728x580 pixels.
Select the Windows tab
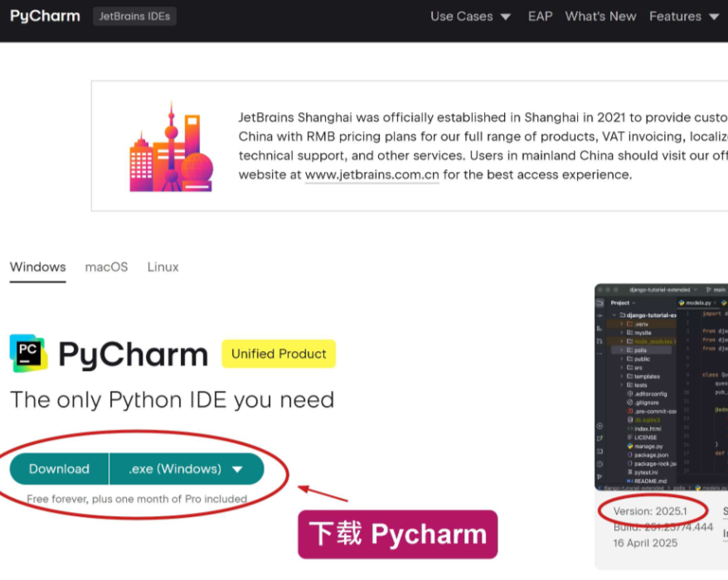(x=37, y=267)
